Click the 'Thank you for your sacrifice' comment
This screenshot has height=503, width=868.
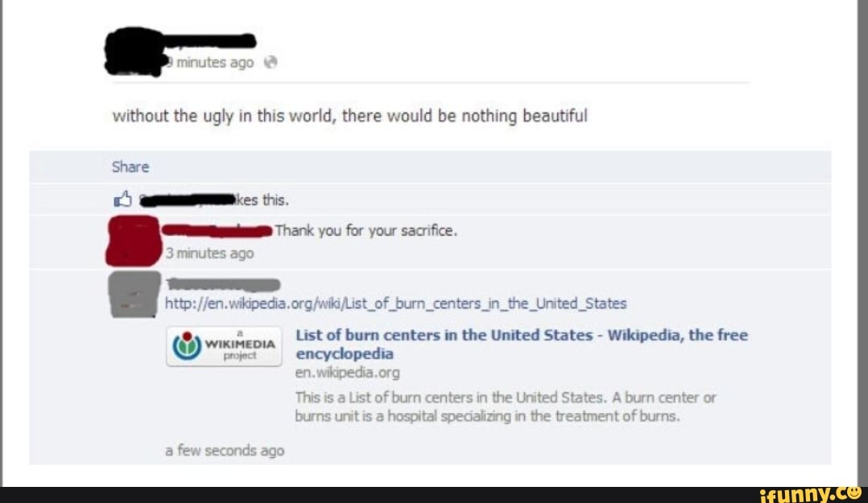coord(366,231)
